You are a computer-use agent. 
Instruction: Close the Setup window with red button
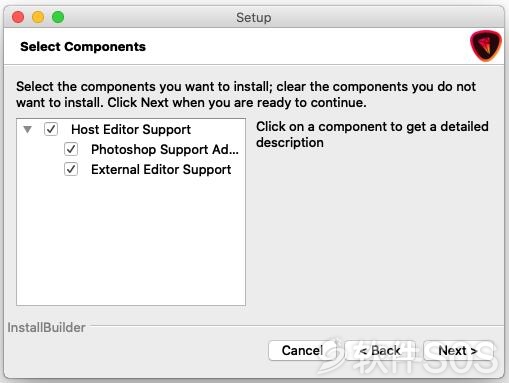[x=18, y=17]
